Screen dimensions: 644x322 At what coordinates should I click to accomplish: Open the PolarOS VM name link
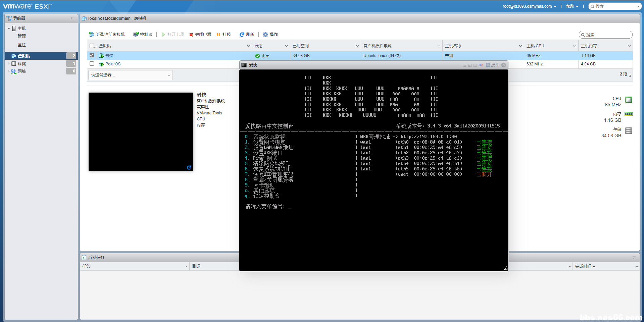[113, 64]
